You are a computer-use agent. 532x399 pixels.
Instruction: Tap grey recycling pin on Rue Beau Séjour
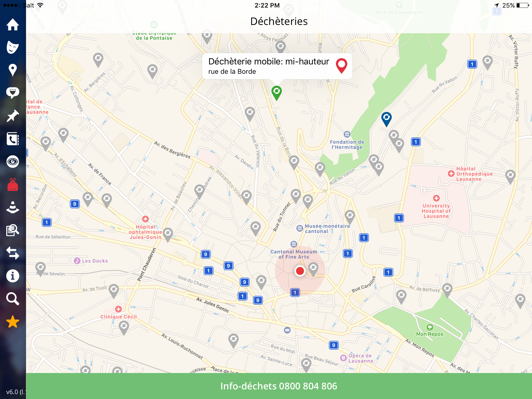coord(306,365)
